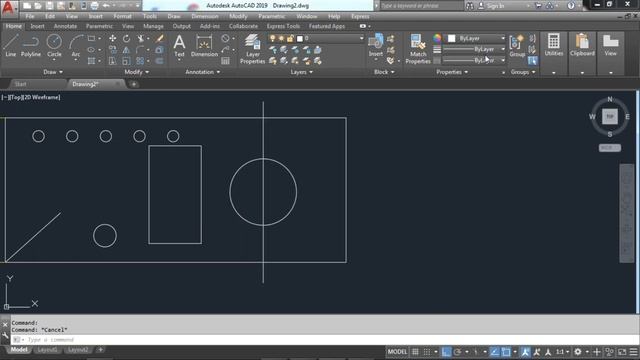Viewport: 640px width, 360px height.
Task: Toggle ortho mode in status bar
Action: [446, 352]
